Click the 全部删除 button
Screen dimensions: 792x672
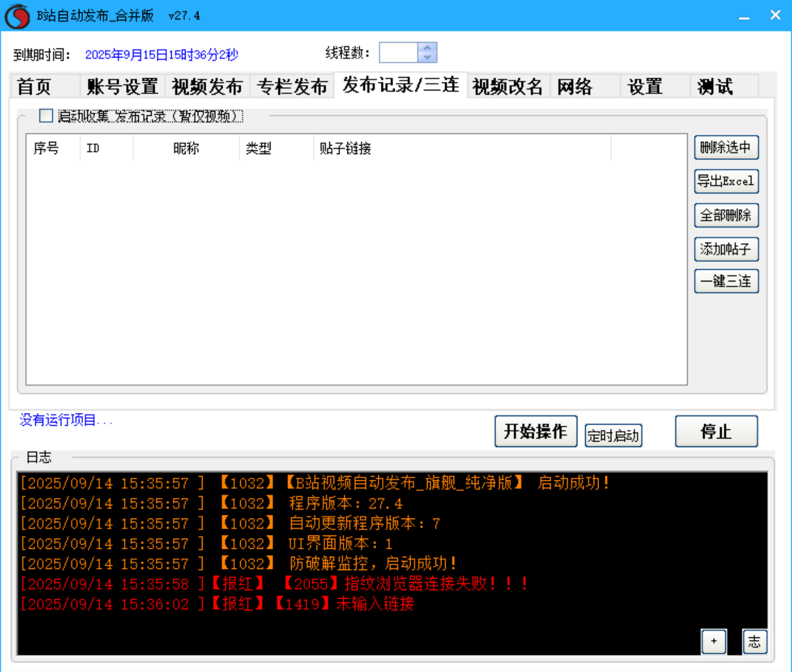pos(726,215)
